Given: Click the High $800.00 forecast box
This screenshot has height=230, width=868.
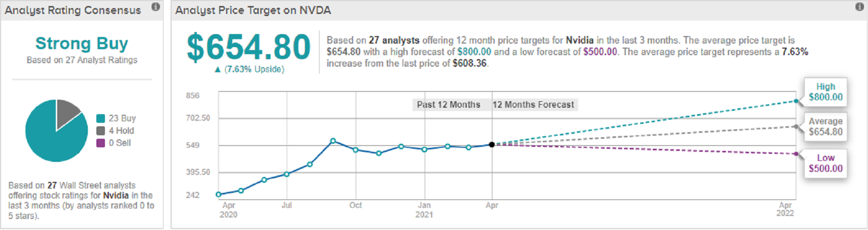Looking at the screenshot, I should tap(825, 92).
